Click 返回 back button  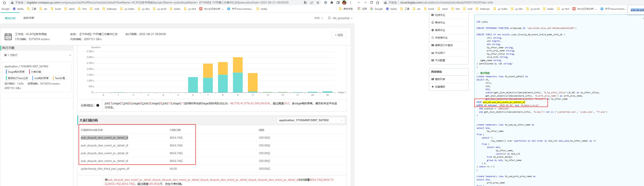click(339, 35)
